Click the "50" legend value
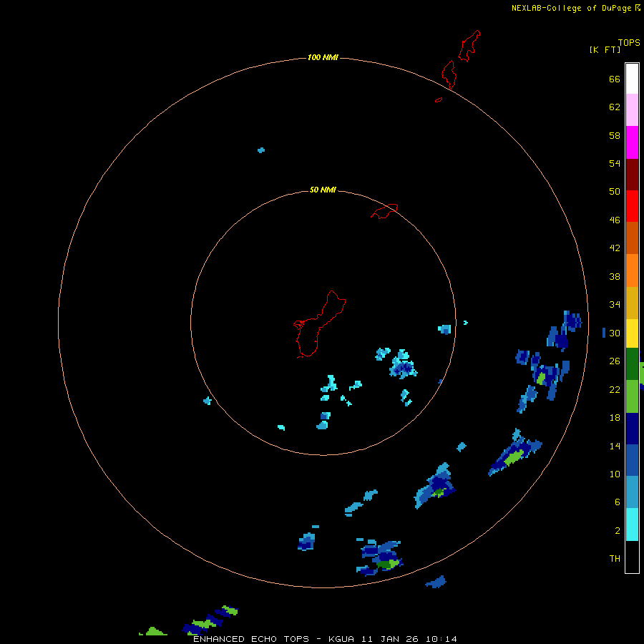This screenshot has width=644, height=644. click(615, 191)
